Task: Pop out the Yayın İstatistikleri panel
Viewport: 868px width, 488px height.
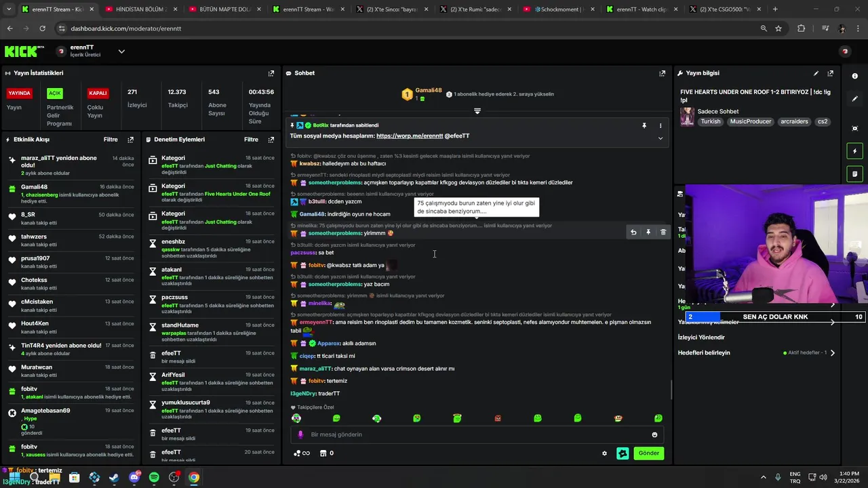Action: (271, 73)
